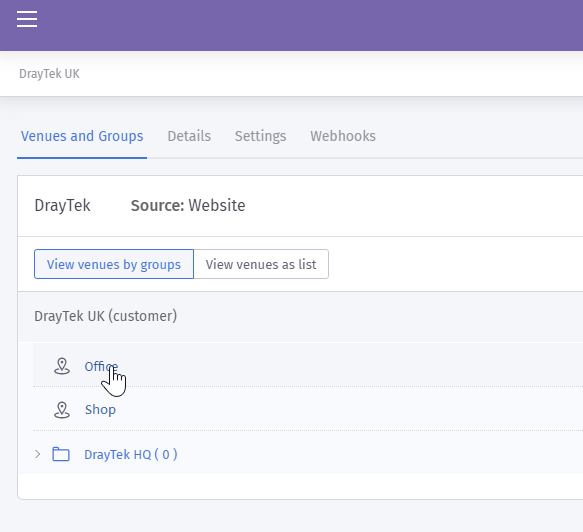The width and height of the screenshot is (583, 532).
Task: Open the Shop venue link
Action: pos(100,410)
